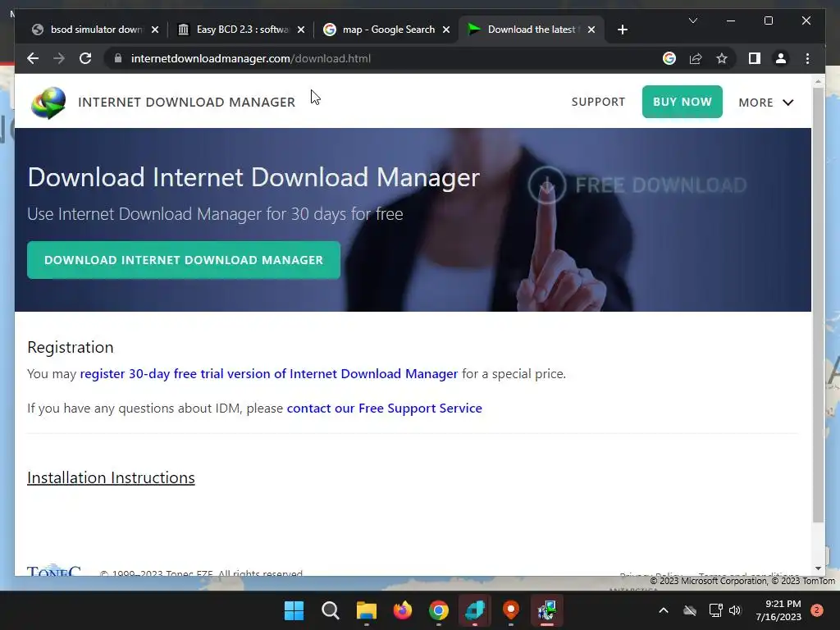Share this page via share icon
This screenshot has height=630, width=840.
coord(696,58)
